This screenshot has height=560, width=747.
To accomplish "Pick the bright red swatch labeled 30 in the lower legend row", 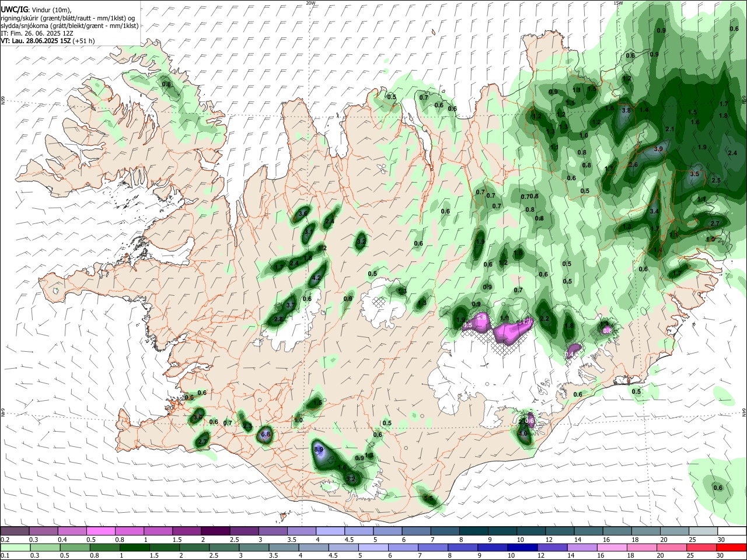I will click(x=731, y=547).
